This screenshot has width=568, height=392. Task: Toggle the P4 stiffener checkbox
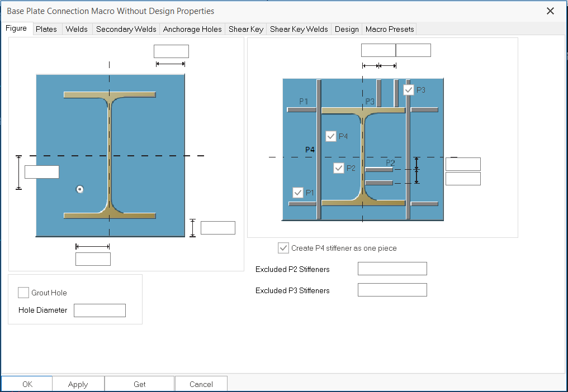[x=331, y=136]
